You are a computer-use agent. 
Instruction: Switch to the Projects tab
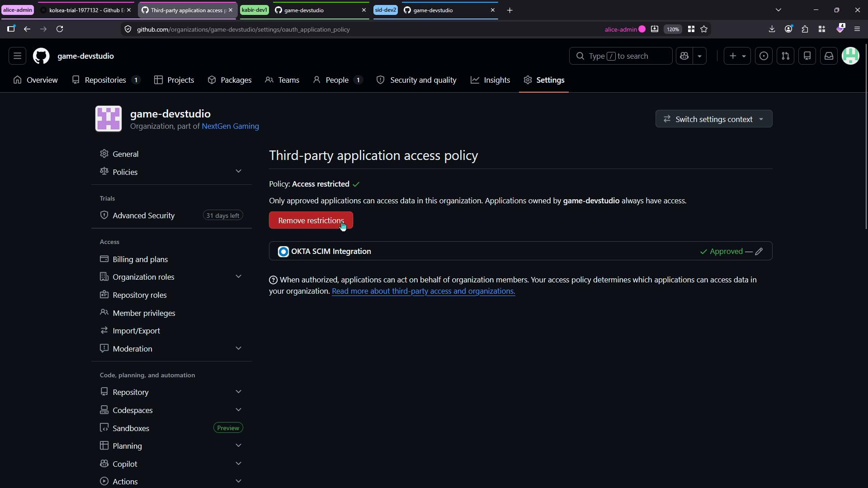pyautogui.click(x=174, y=80)
